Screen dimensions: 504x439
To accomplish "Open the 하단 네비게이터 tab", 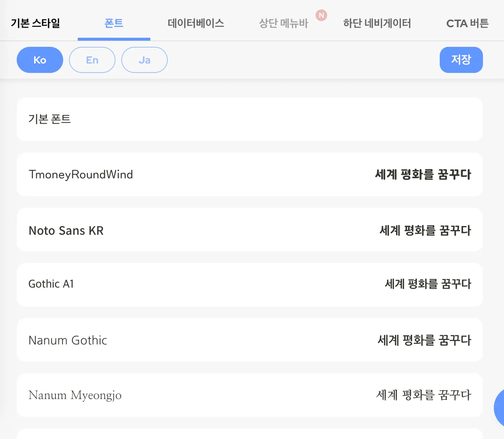I will 377,24.
